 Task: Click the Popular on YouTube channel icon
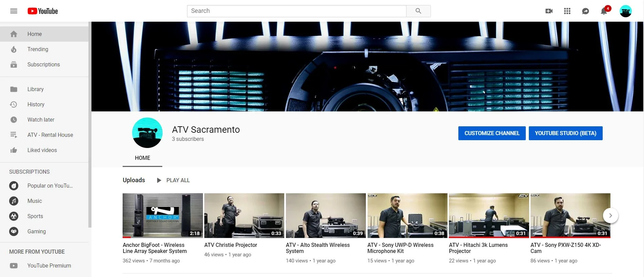[14, 186]
